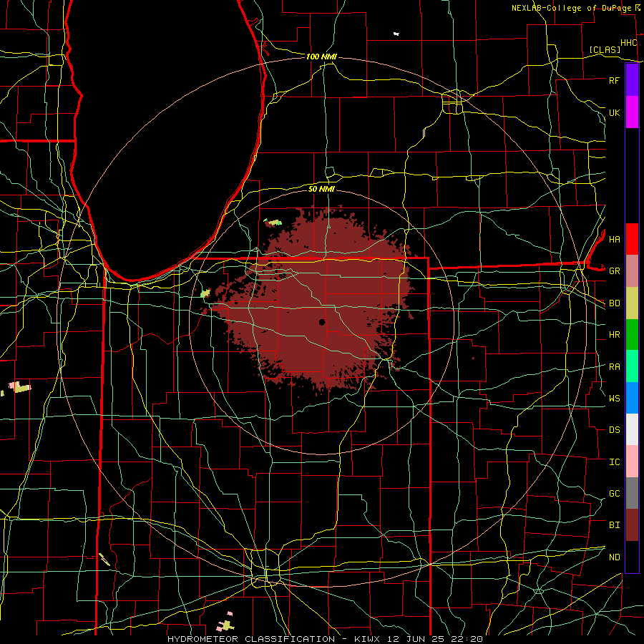Click the Hydrometeor Classification KIWX caption
Viewport: 644px width, 644px height.
(x=325, y=639)
